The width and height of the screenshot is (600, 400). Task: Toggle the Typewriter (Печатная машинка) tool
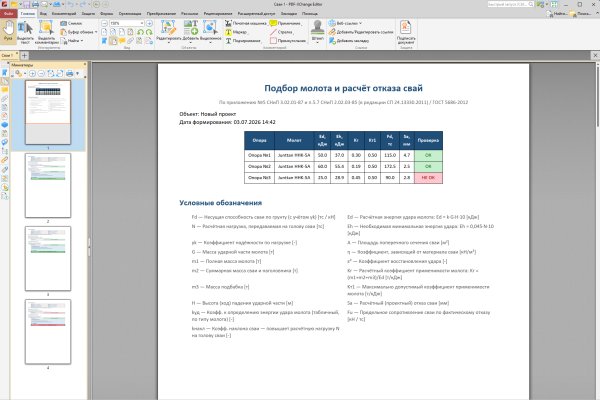coord(246,23)
